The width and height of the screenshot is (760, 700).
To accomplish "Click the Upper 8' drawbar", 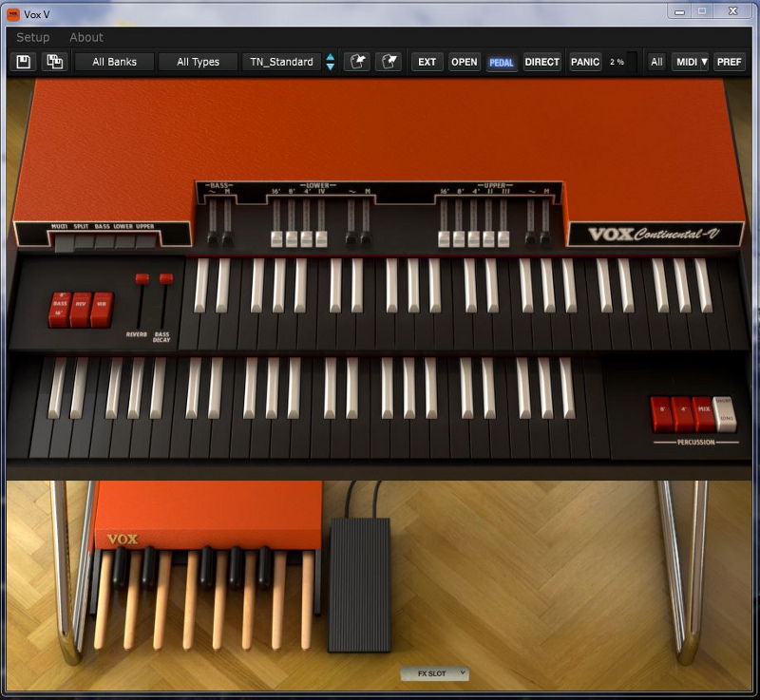I will (459, 238).
